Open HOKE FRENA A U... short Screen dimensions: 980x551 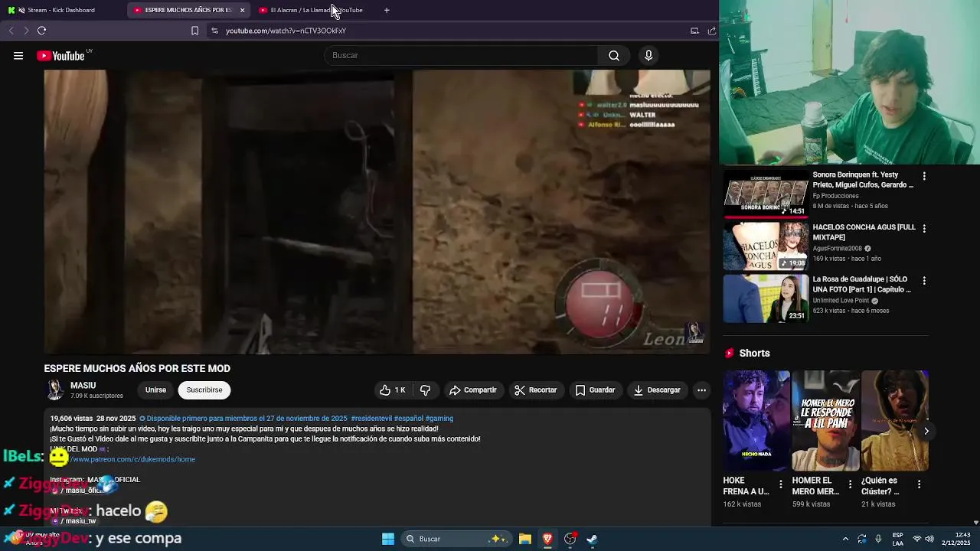click(756, 421)
